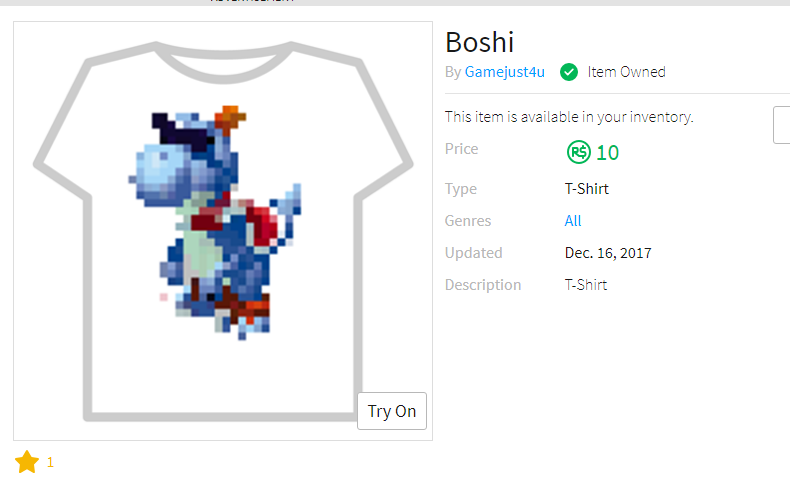Click the green Item Owned checkmark icon
This screenshot has height=490, width=790.
click(x=569, y=72)
